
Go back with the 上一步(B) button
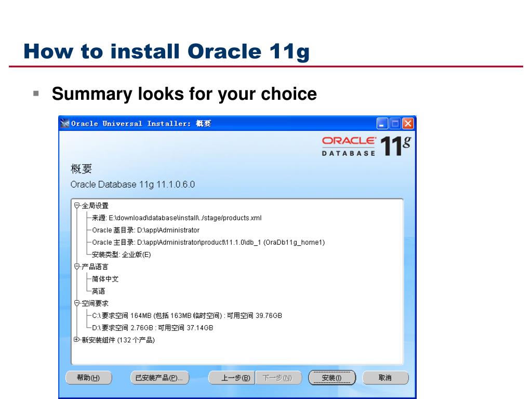(x=231, y=378)
